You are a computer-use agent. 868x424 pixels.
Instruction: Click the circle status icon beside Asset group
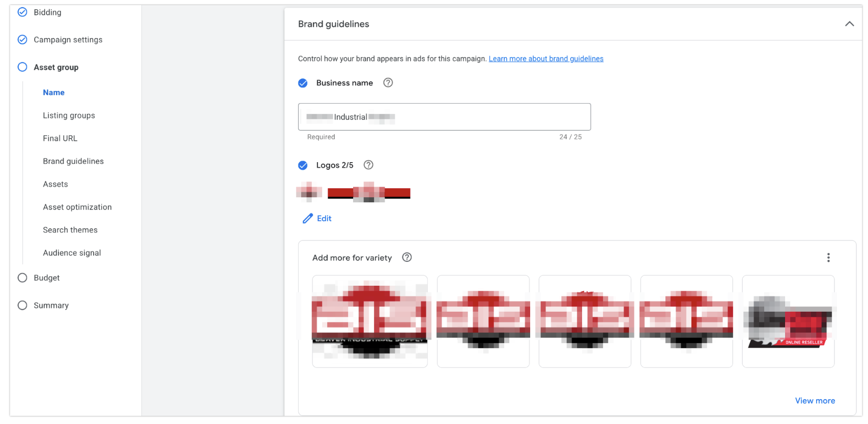click(22, 67)
